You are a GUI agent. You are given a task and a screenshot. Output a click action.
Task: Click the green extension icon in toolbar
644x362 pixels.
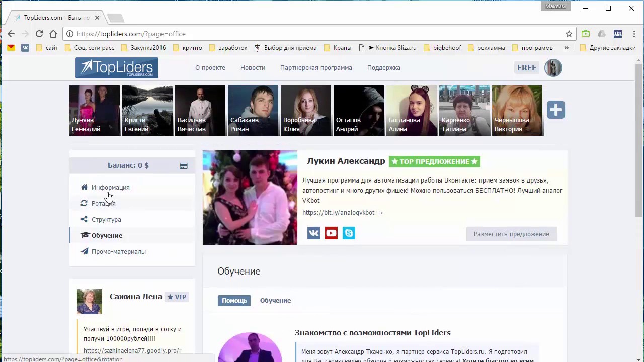pos(586,34)
